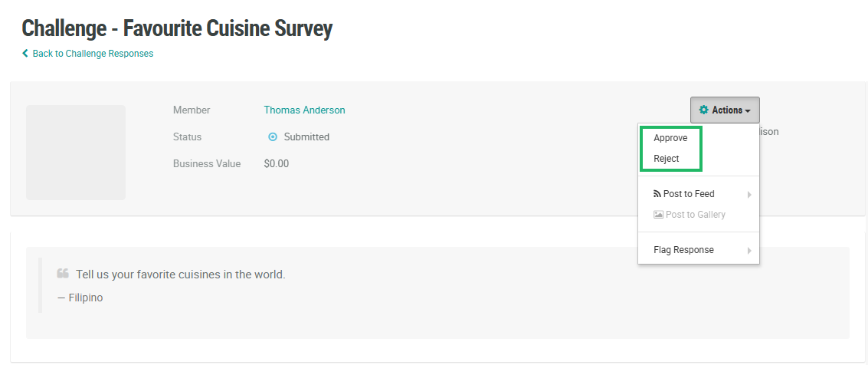Choose the Post to Feed option
This screenshot has height=365, width=868.
689,194
